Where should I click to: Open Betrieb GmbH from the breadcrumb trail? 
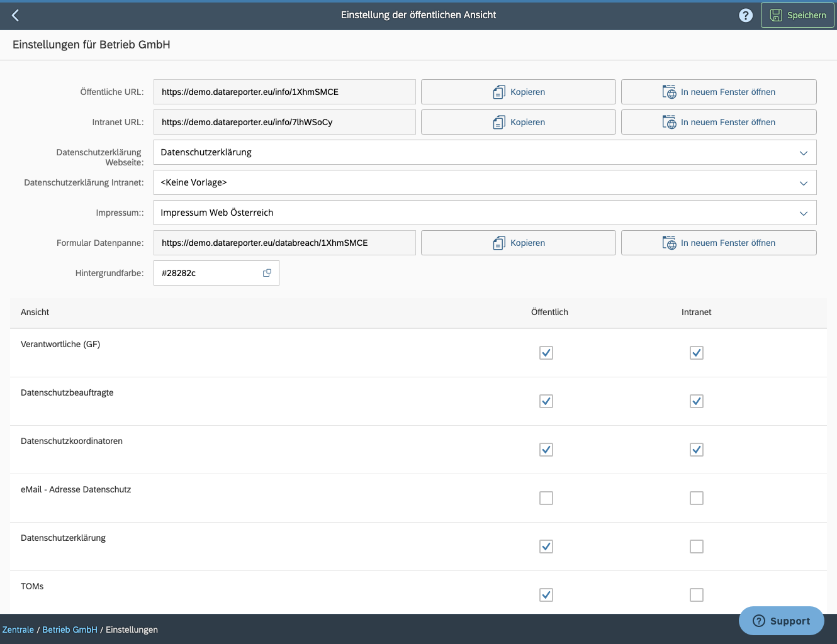pos(70,629)
